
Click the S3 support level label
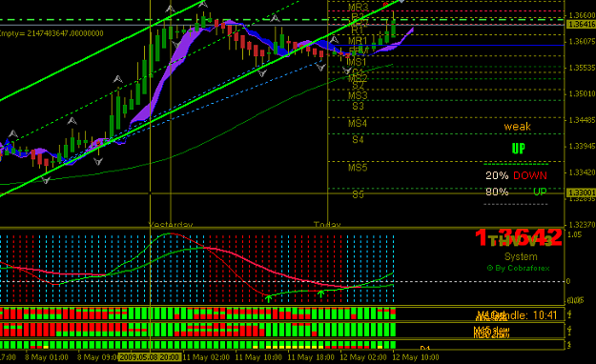point(358,106)
